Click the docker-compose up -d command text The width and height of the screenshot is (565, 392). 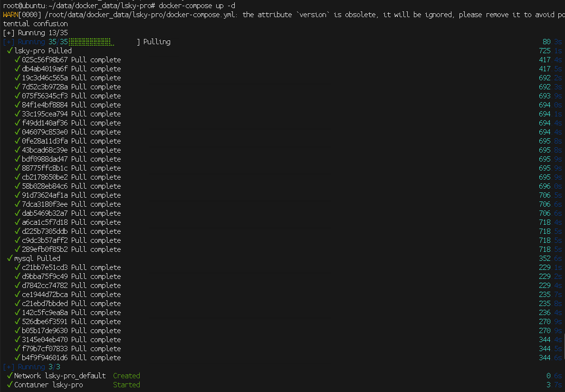197,6
